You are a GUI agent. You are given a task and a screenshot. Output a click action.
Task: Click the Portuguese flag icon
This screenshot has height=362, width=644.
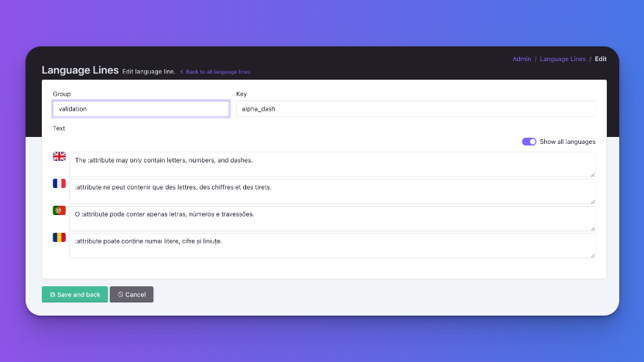pos(59,210)
